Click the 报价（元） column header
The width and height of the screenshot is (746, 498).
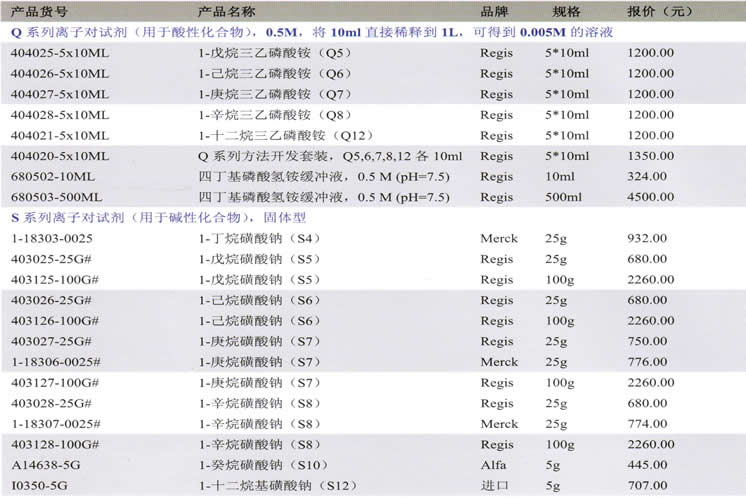[658, 12]
